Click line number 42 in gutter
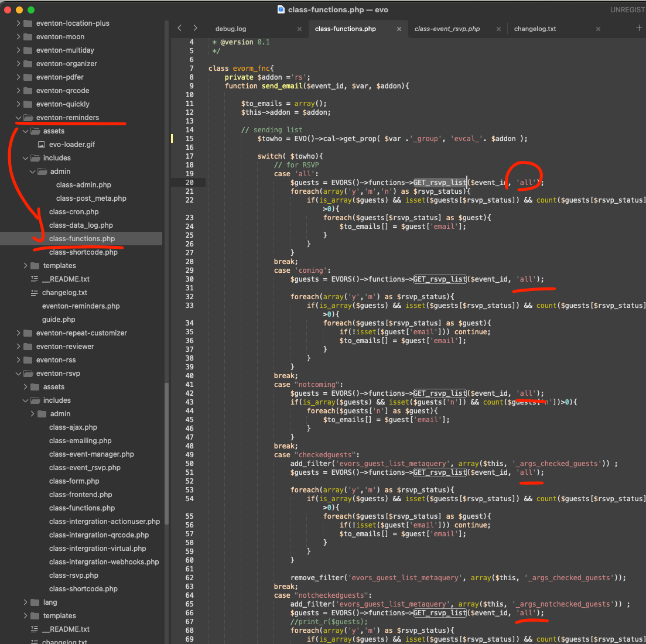The width and height of the screenshot is (646, 644). coord(189,393)
